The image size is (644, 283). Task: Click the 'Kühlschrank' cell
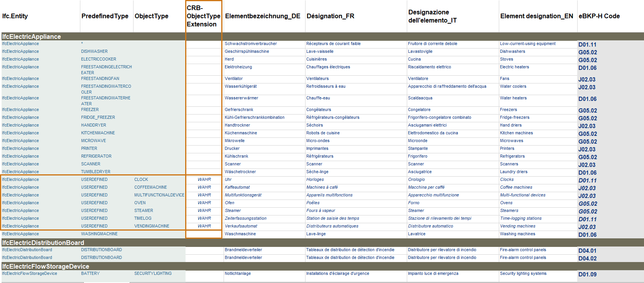click(236, 156)
